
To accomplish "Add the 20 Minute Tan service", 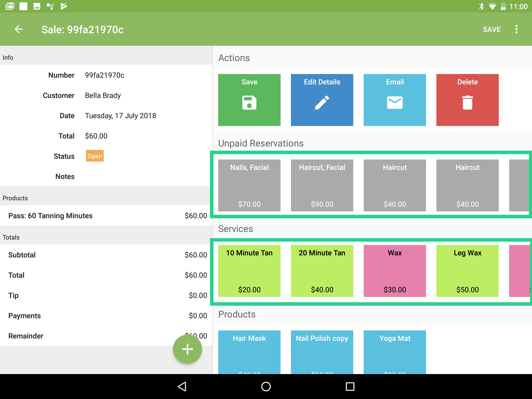I will tap(322, 271).
